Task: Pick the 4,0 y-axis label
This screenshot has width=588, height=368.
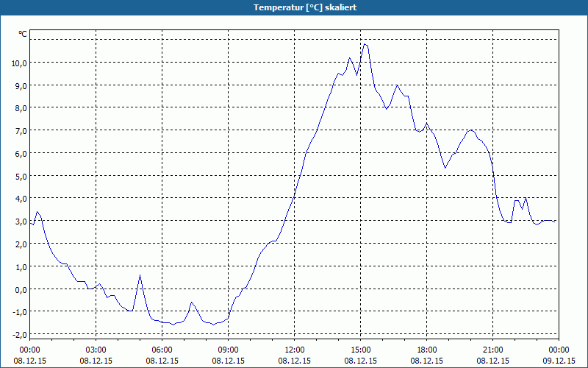Action: click(21, 199)
